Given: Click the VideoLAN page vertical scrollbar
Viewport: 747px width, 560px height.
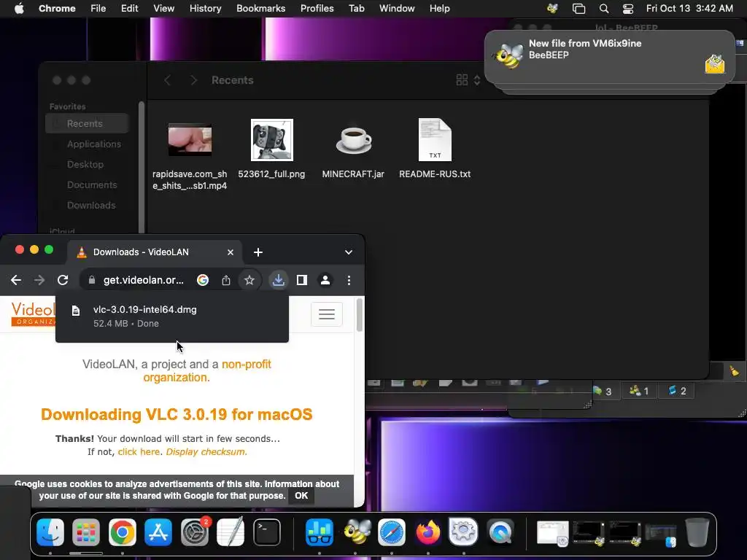Looking at the screenshot, I should click(x=359, y=315).
